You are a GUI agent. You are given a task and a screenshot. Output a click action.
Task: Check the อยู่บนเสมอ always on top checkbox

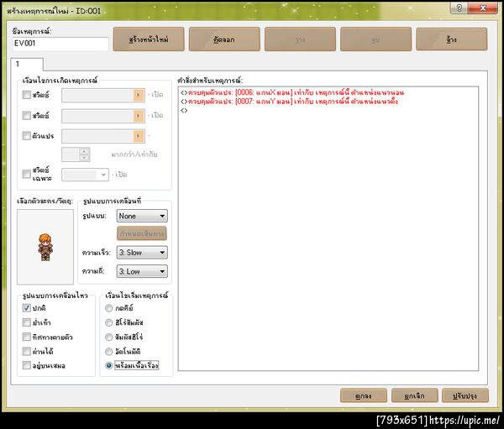[27, 365]
